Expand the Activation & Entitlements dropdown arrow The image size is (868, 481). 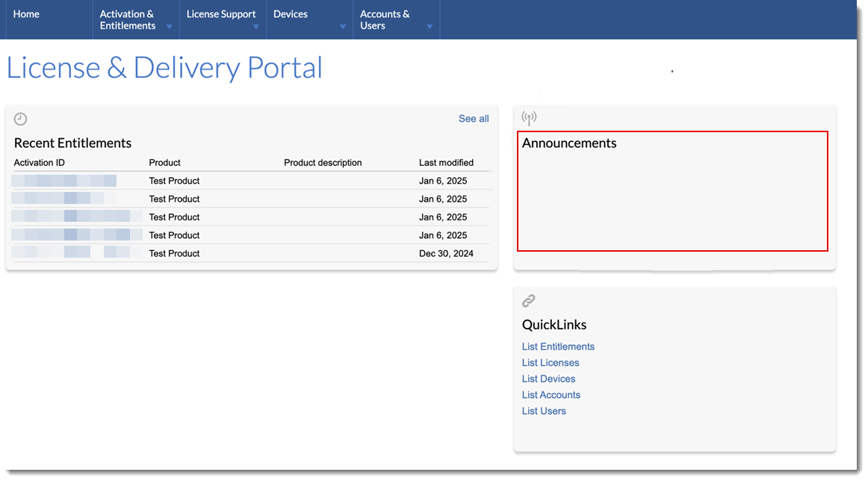point(170,27)
